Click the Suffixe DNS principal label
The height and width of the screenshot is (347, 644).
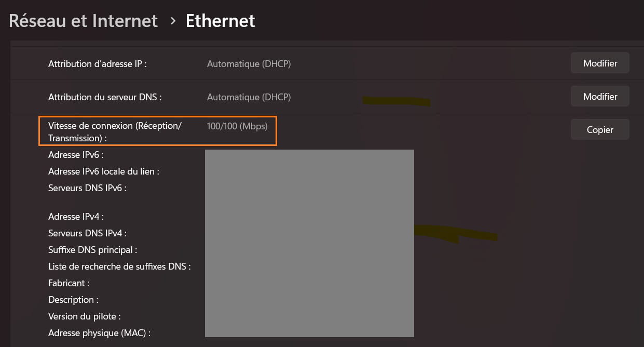tap(93, 250)
